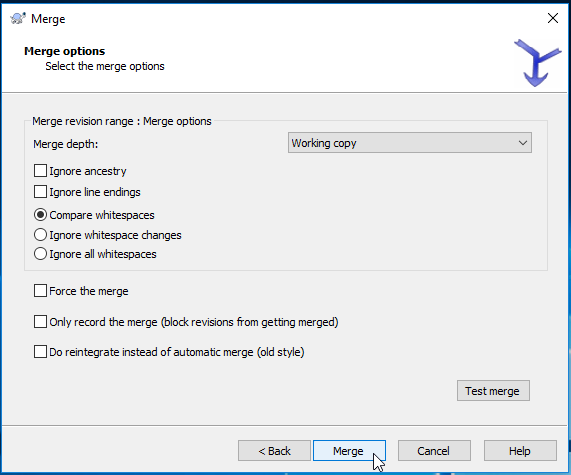Cancel the merge wizard
Image resolution: width=571 pixels, height=475 pixels.
434,451
